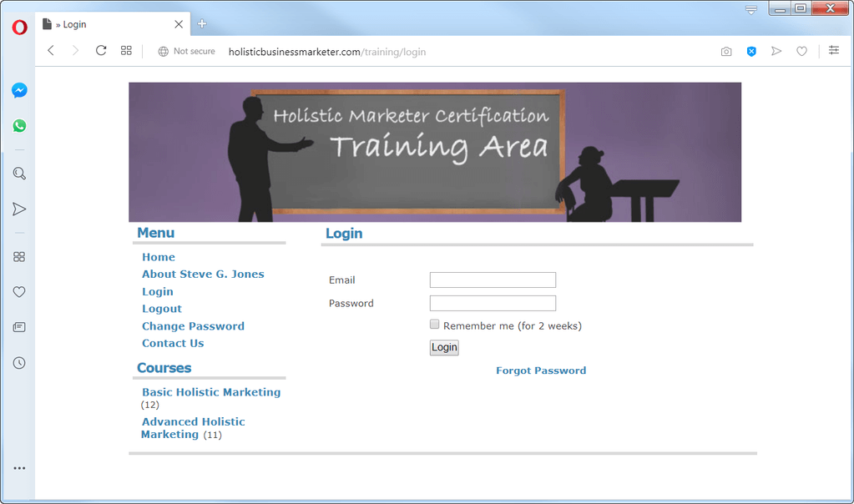Open the Forgot Password link
The image size is (854, 504).
tap(541, 370)
